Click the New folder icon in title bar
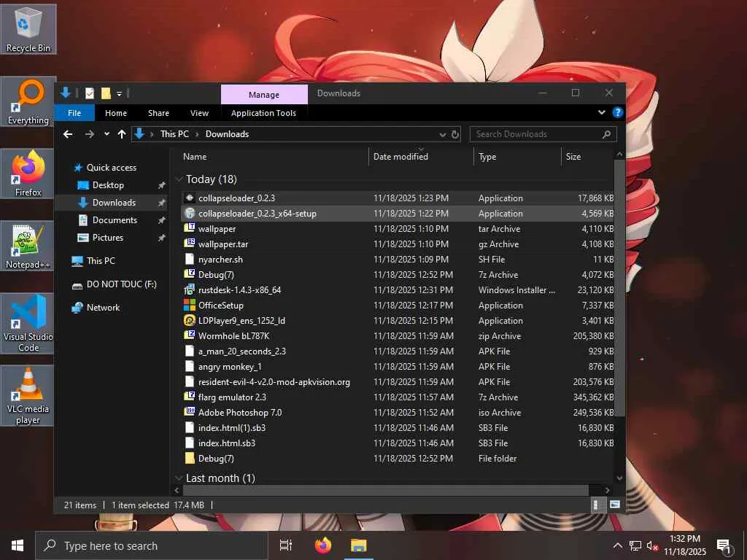Image resolution: width=747 pixels, height=560 pixels. 106,93
